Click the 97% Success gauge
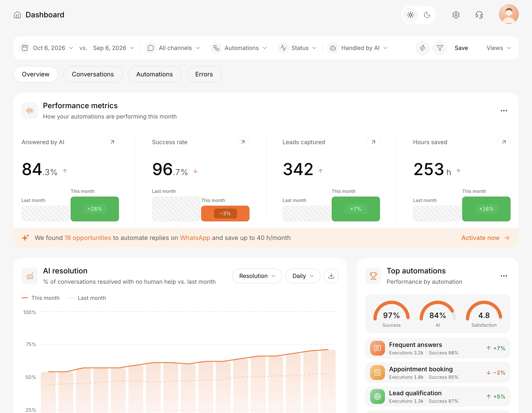The height and width of the screenshot is (413, 532). [391, 314]
